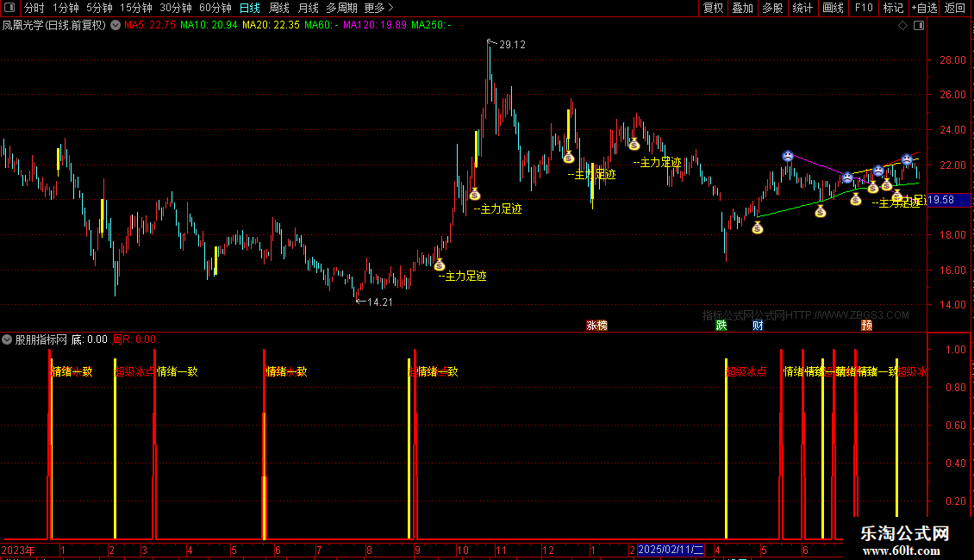Screen dimensions: 974x560
Task: Click the panel layout icon at top-left
Action: point(9,8)
